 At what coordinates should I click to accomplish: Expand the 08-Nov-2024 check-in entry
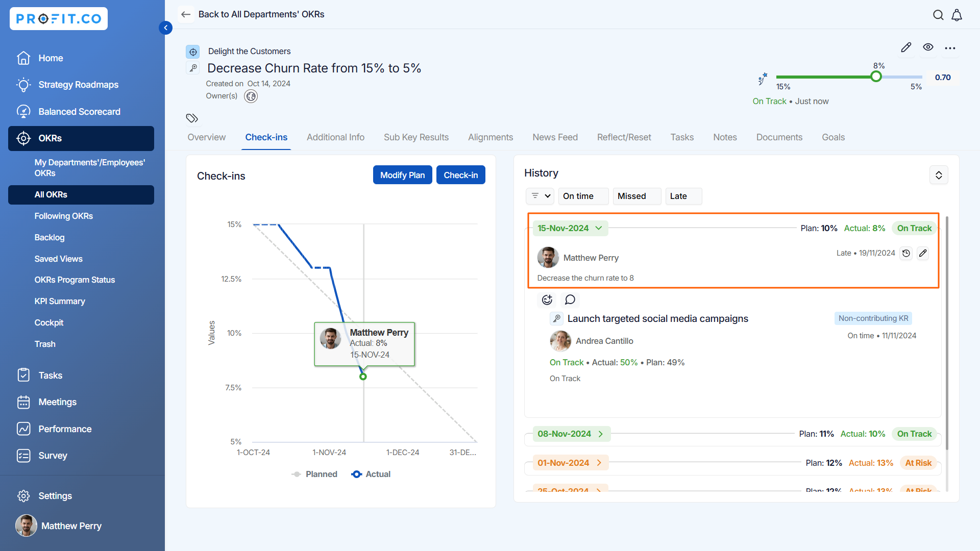601,434
